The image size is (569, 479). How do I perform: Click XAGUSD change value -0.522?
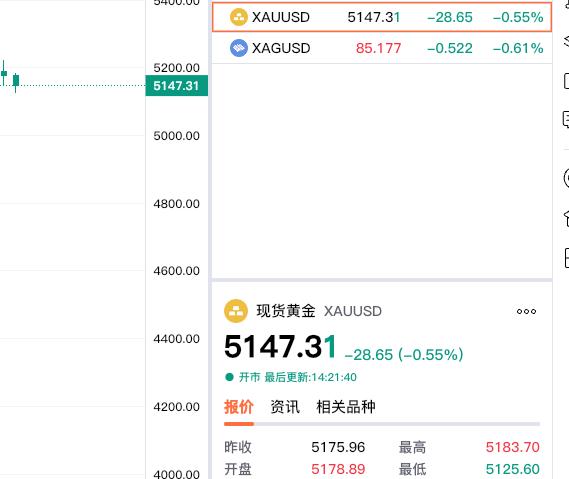point(450,48)
